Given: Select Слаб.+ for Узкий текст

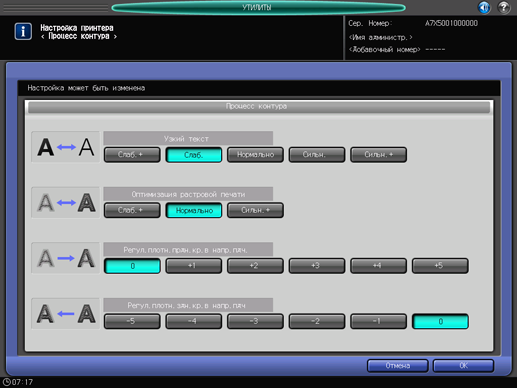Looking at the screenshot, I should pyautogui.click(x=132, y=155).
